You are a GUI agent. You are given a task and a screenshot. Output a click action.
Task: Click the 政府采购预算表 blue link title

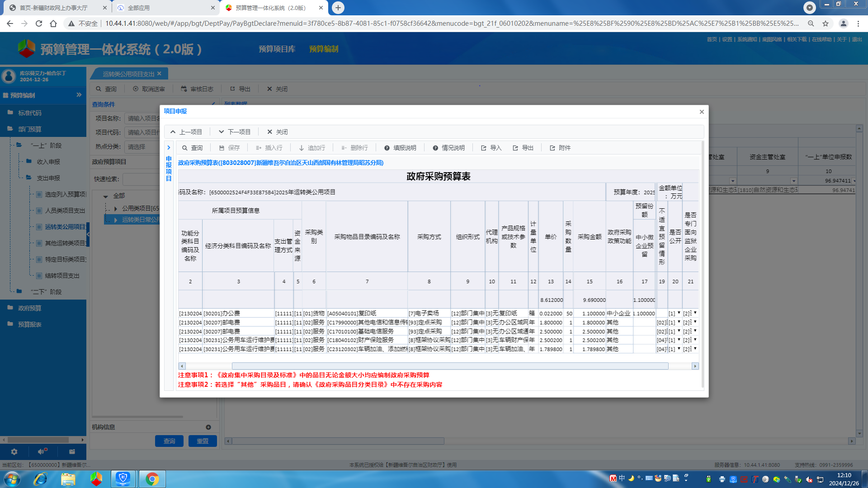(281, 163)
